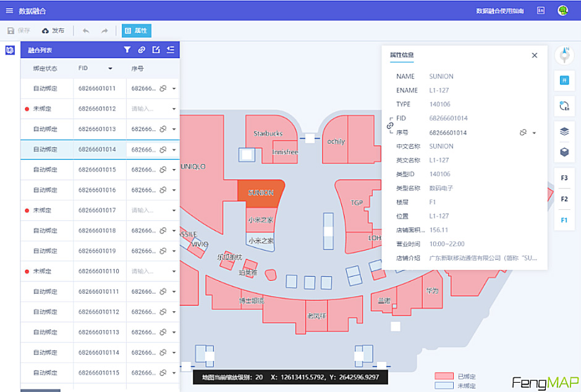Click the sort/list icon in panel header
The width and height of the screenshot is (581, 392).
pos(171,49)
